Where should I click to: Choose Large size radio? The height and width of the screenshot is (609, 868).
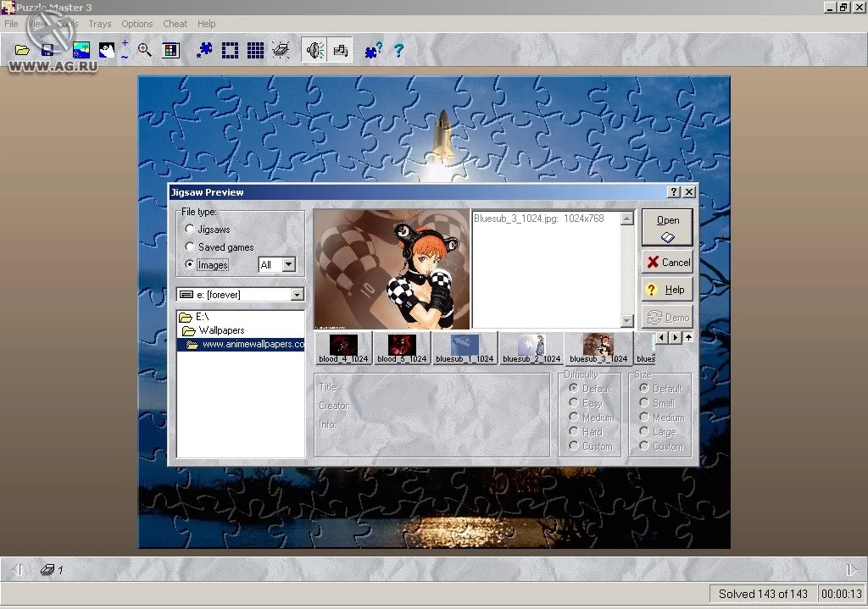point(644,431)
